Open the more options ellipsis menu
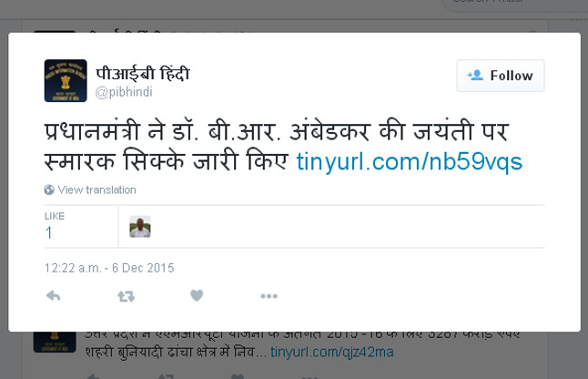The height and width of the screenshot is (379, 588). click(269, 296)
